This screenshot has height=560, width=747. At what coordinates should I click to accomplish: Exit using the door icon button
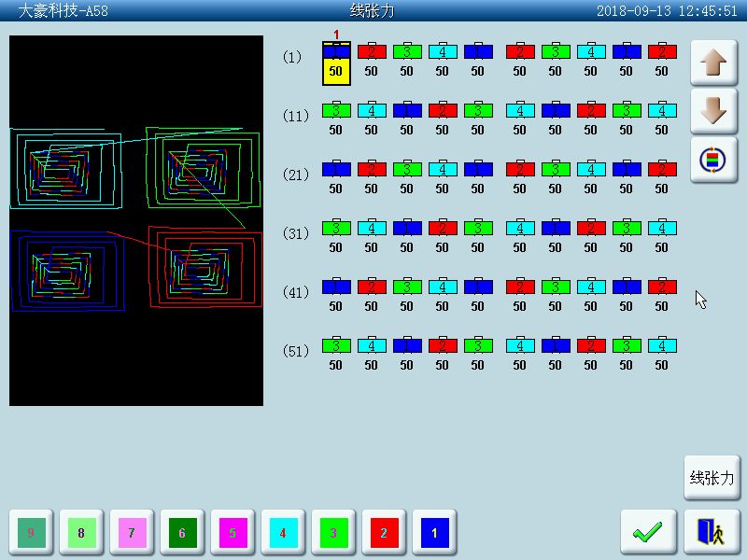click(711, 532)
